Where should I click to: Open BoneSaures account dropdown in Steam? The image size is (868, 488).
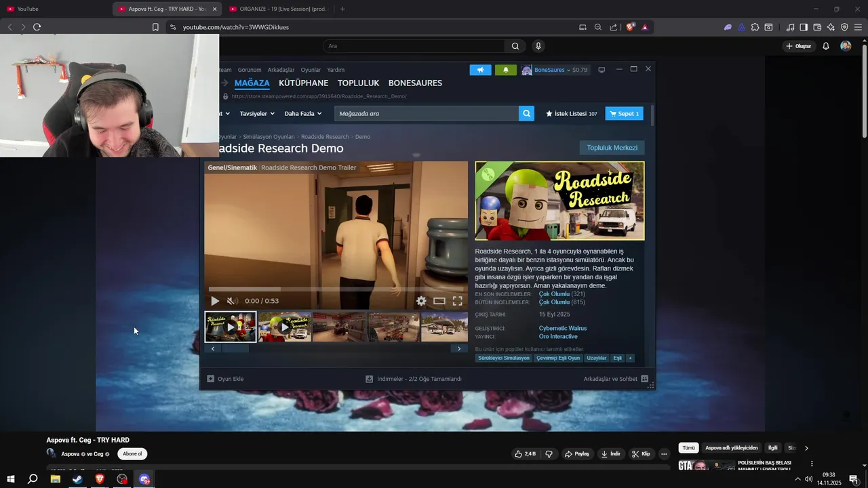click(555, 70)
